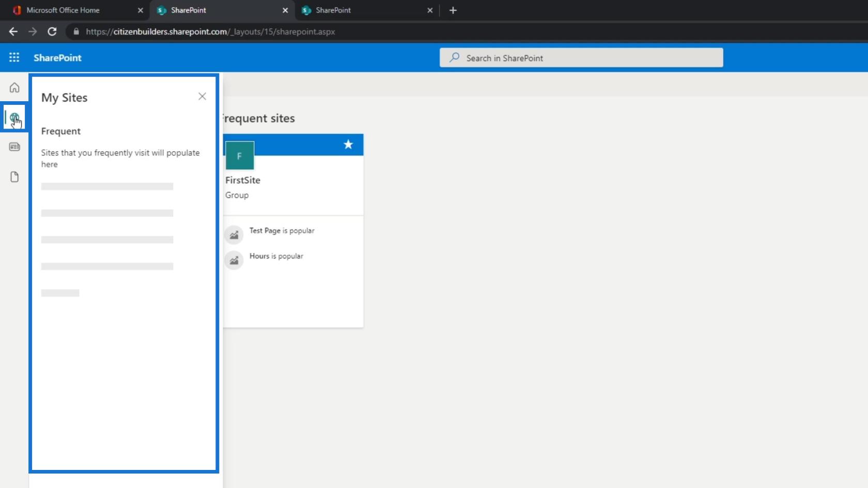868x488 pixels.
Task: Open the FirstSite site link
Action: point(243,180)
